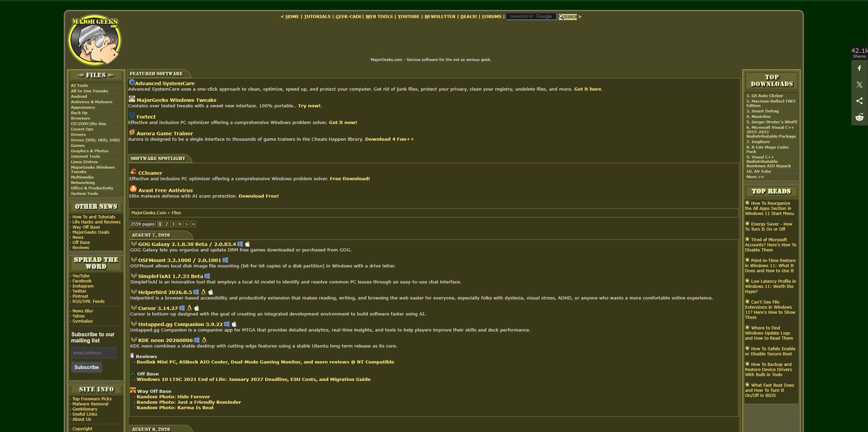This screenshot has height=432, width=868.
Task: Open the GEEK-CADE menu link
Action: (348, 16)
